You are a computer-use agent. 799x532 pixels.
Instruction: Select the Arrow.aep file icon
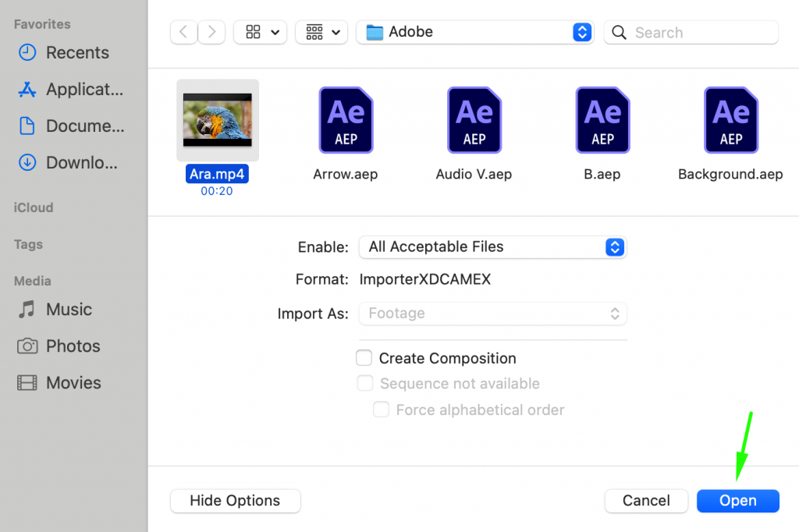tap(346, 119)
